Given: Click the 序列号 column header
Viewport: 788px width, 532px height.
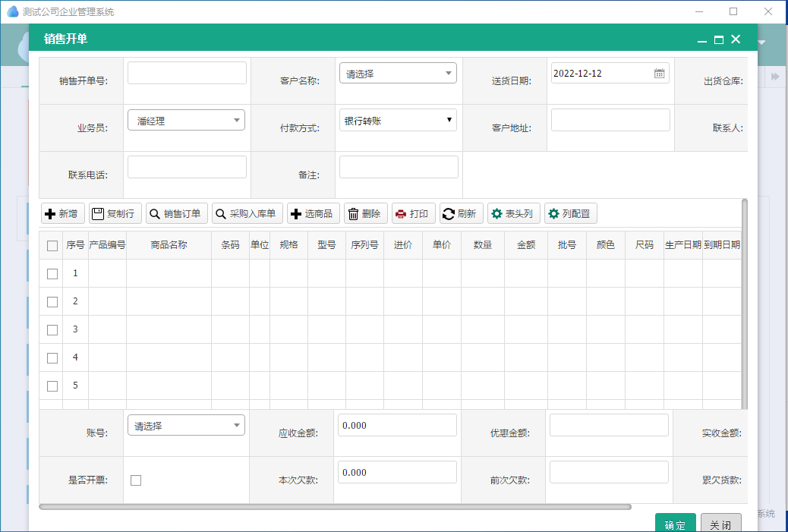Looking at the screenshot, I should [365, 245].
